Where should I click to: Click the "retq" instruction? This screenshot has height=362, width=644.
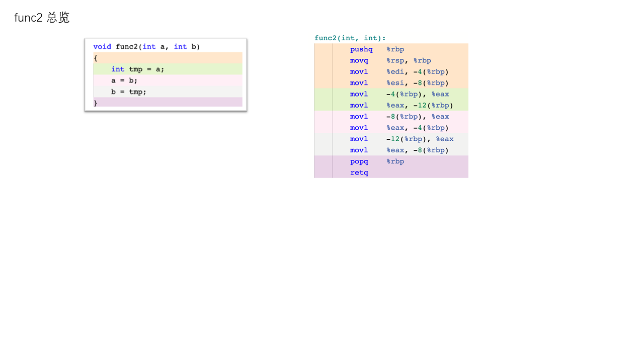[359, 172]
